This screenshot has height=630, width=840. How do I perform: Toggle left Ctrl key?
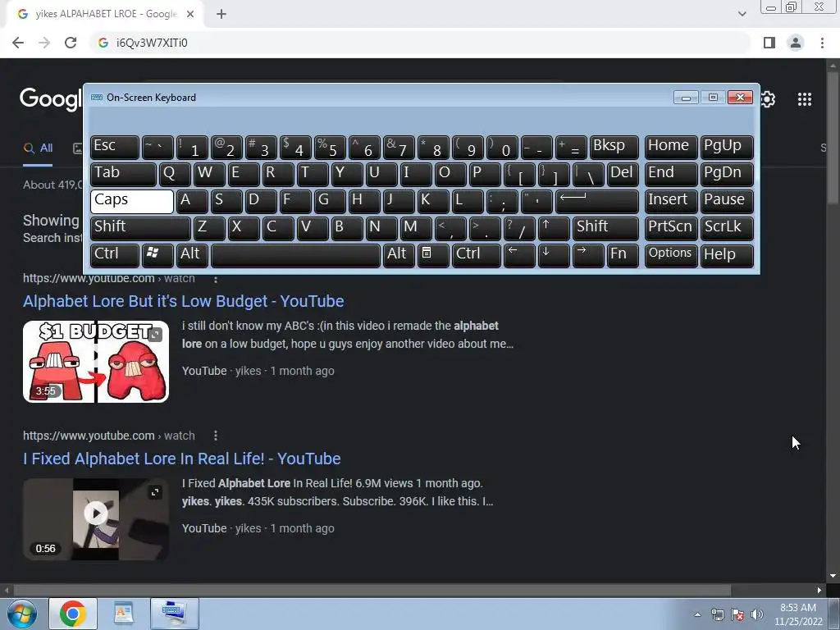tap(115, 256)
